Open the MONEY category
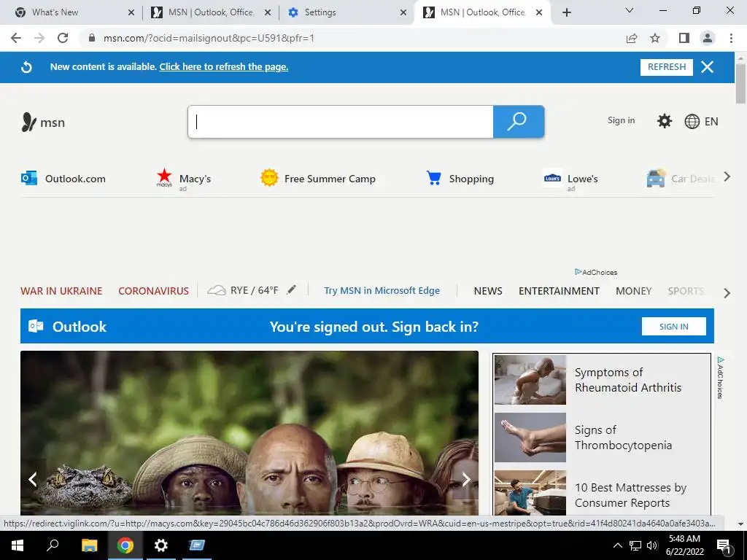The image size is (747, 560). [x=634, y=291]
